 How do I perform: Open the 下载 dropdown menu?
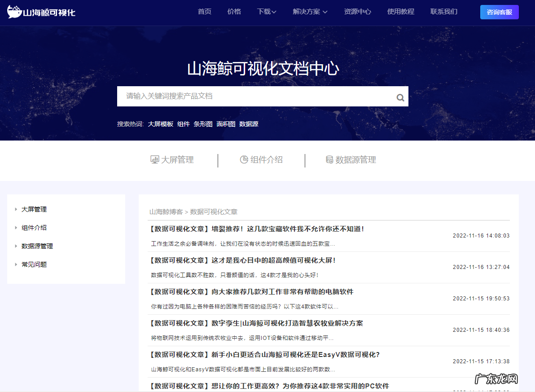(x=266, y=12)
